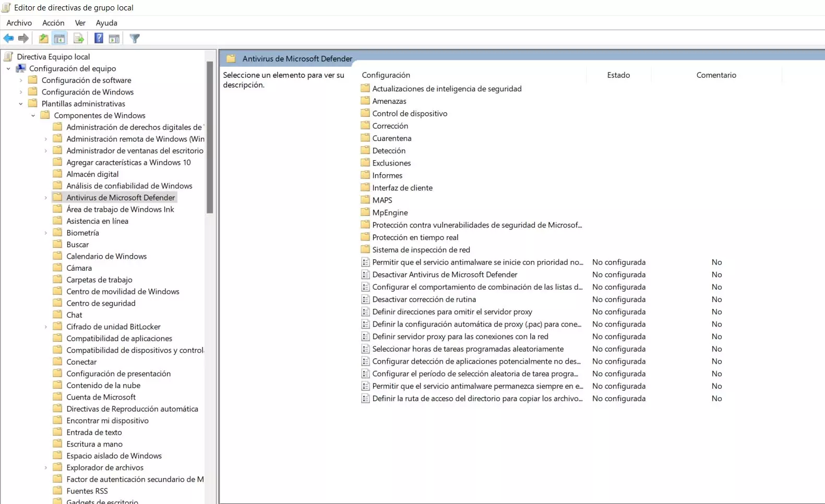
Task: Expand Administración remota de Windows node
Action: click(x=46, y=139)
